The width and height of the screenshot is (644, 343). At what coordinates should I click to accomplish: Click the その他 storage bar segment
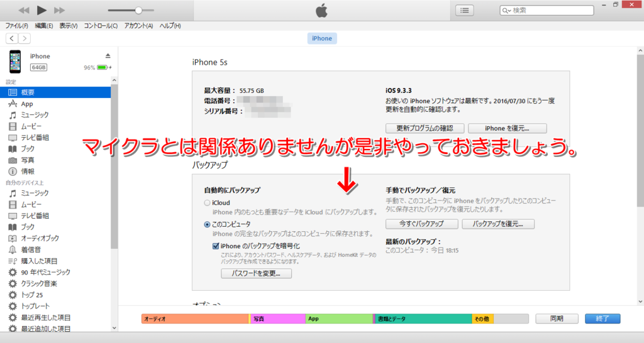click(x=482, y=318)
